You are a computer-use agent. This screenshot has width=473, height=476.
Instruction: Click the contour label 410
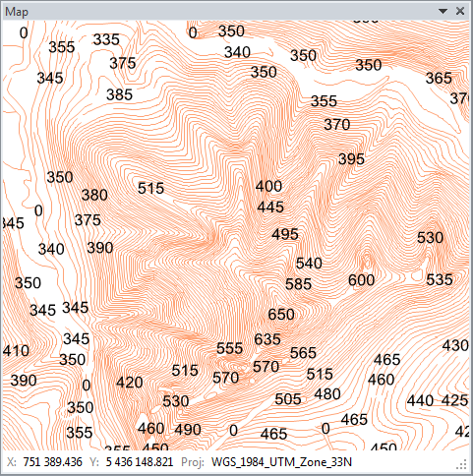(16, 351)
